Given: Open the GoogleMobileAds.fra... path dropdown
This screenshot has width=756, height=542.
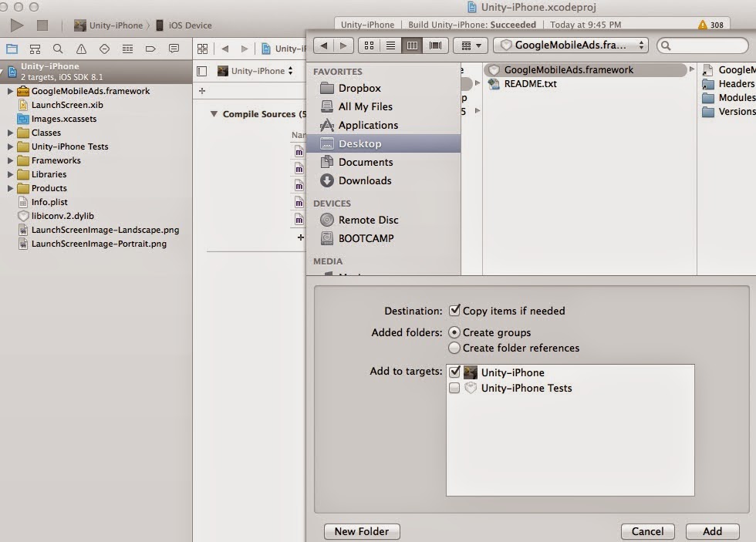Looking at the screenshot, I should tap(571, 45).
